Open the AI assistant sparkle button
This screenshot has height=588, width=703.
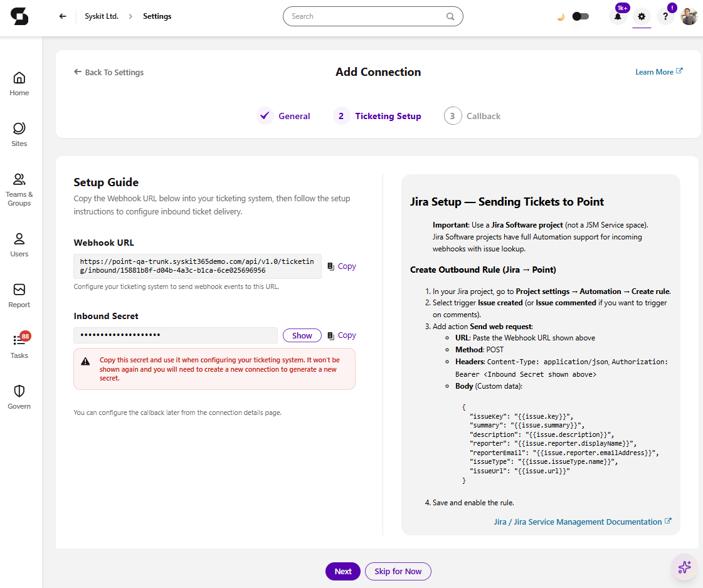684,567
